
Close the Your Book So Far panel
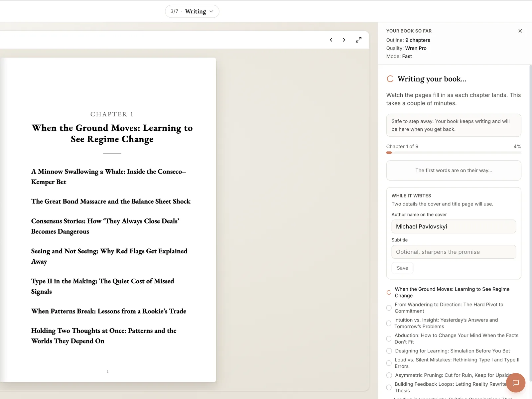point(520,31)
